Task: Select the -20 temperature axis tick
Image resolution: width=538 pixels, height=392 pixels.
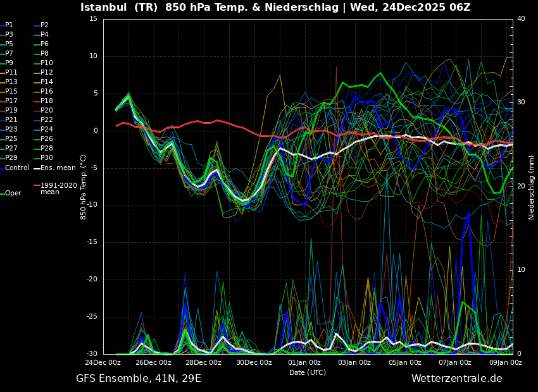Action: pos(92,279)
